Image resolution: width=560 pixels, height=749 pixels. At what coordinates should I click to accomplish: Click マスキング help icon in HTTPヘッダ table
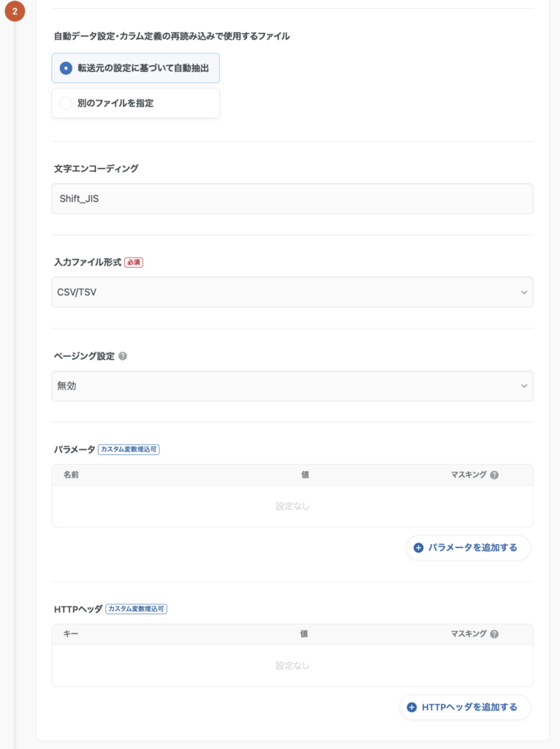coord(494,634)
